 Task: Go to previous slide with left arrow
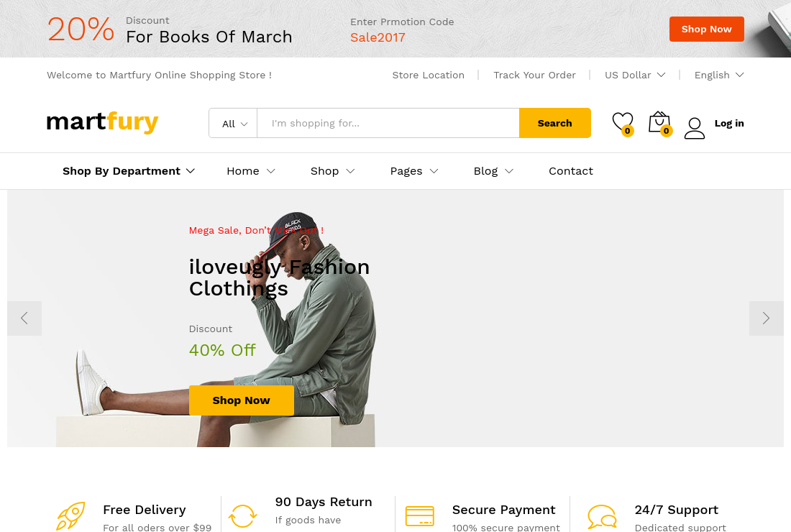pos(24,318)
